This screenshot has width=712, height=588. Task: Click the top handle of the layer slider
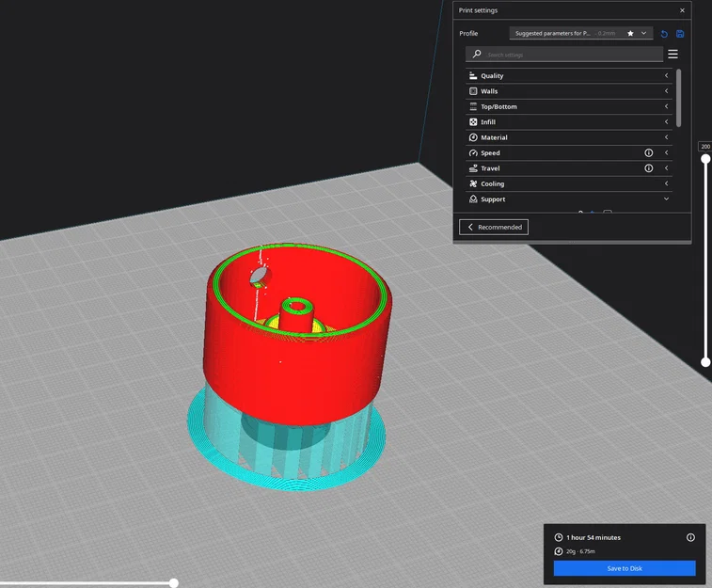point(705,159)
